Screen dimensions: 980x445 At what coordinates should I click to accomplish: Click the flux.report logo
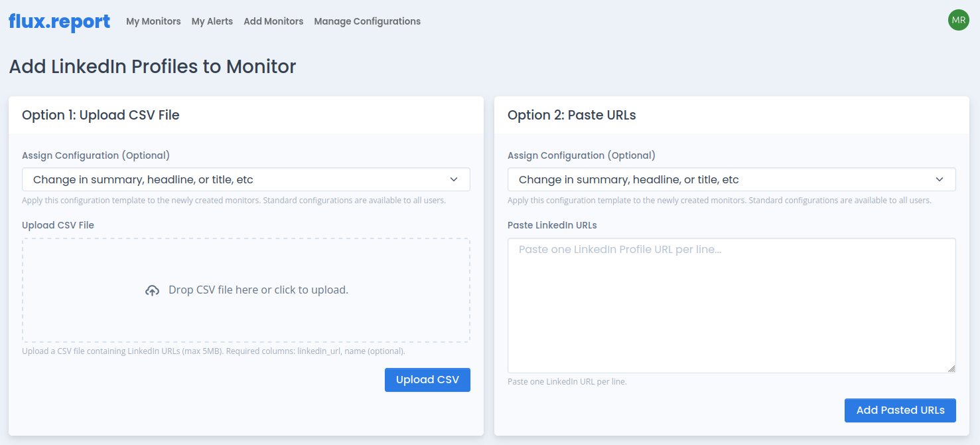click(58, 21)
